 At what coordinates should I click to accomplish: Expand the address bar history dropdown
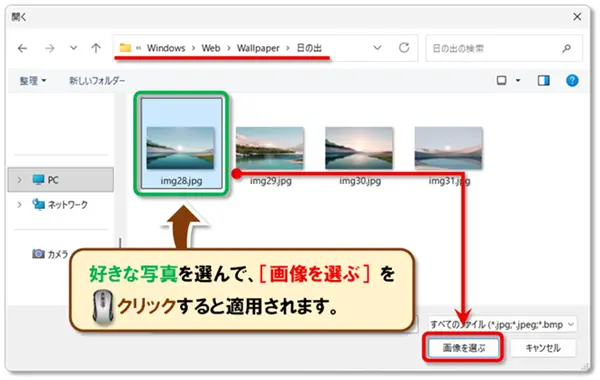pyautogui.click(x=377, y=48)
